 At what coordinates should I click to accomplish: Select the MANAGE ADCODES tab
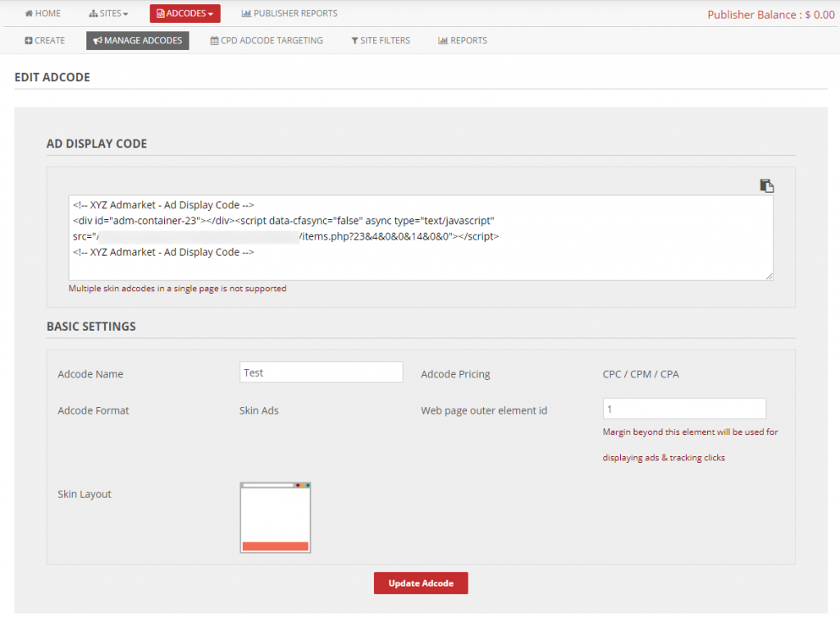click(x=137, y=40)
